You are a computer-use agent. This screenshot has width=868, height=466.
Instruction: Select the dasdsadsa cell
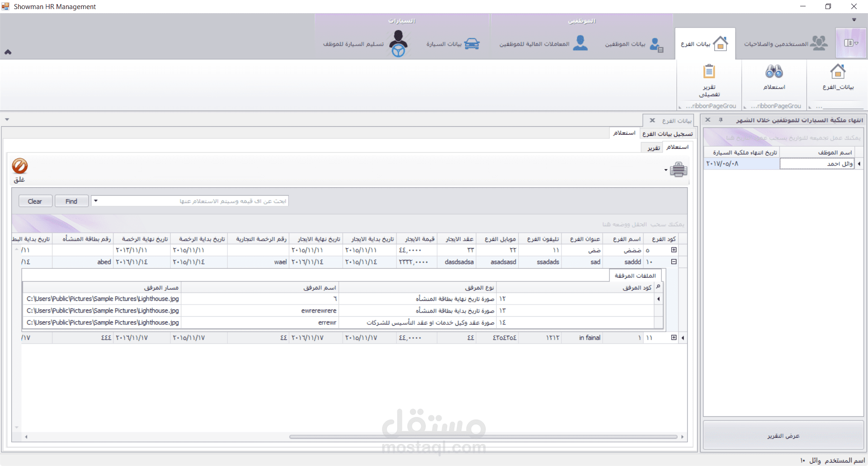[x=457, y=262]
